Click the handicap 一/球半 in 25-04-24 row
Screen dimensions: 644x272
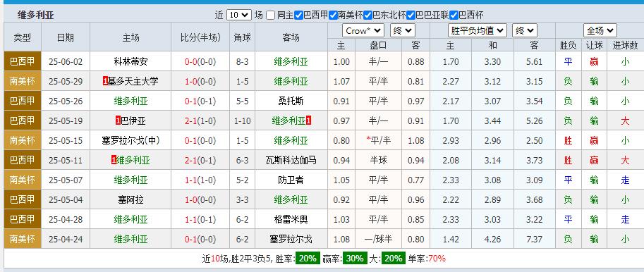tap(378, 239)
